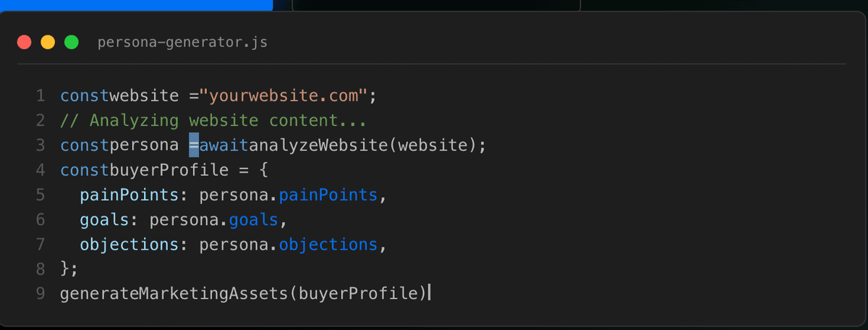This screenshot has width=868, height=330.
Task: Click line number 1 in gutter
Action: [x=41, y=96]
